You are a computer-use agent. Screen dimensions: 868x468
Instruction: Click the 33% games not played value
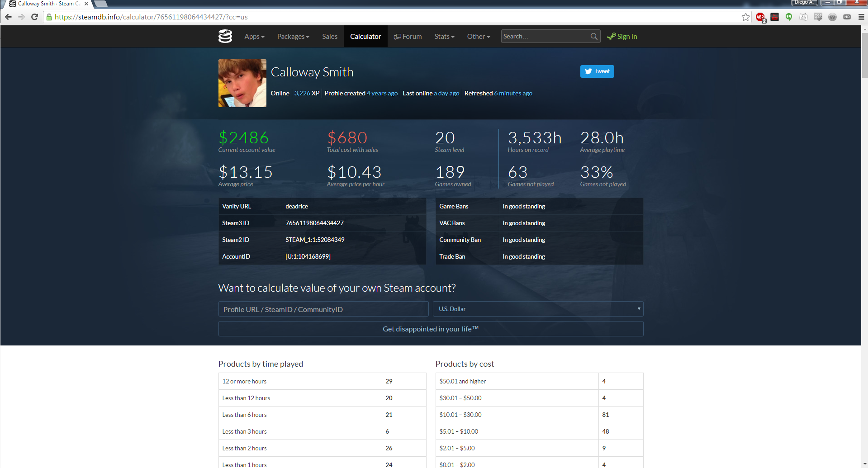pos(597,172)
